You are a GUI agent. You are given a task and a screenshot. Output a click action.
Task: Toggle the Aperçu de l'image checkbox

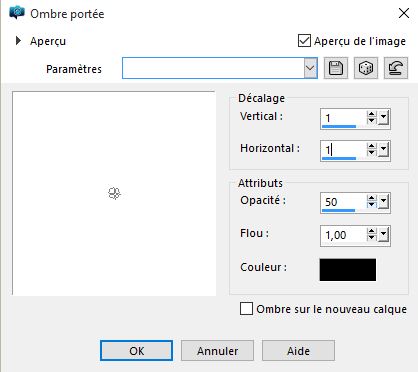coord(304,41)
